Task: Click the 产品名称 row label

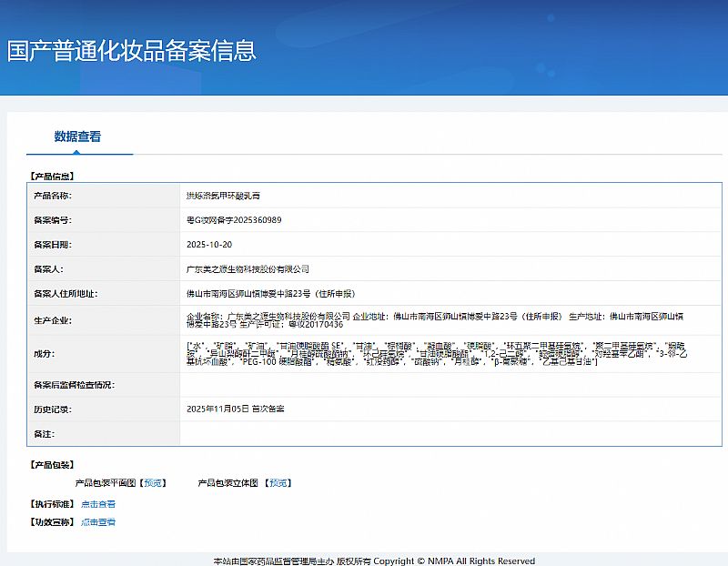Action: [52, 196]
